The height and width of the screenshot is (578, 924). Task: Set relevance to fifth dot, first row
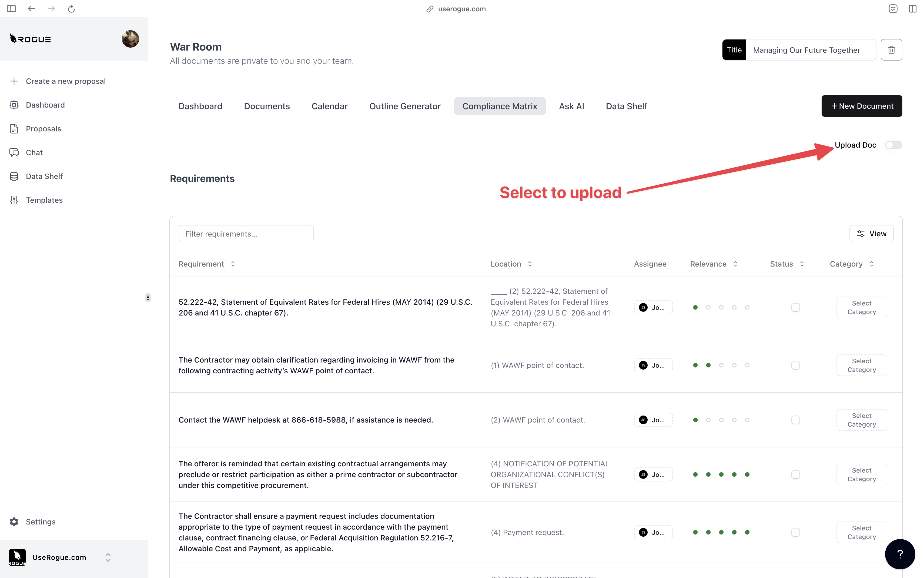(747, 307)
